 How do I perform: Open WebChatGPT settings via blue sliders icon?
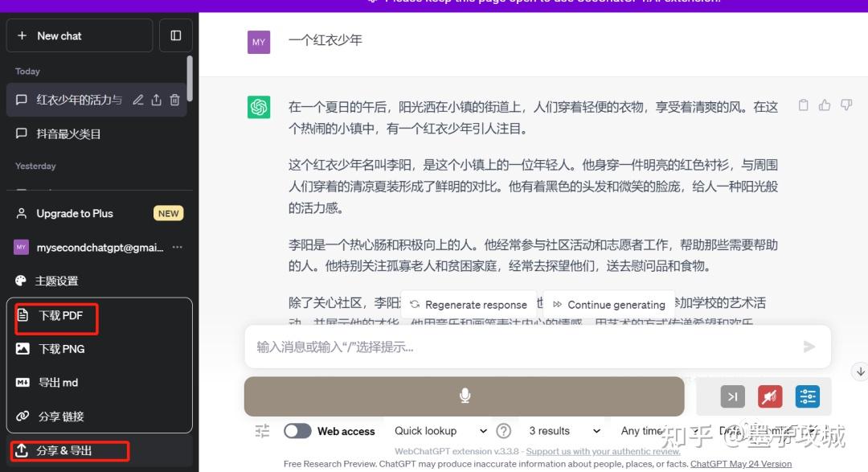(807, 396)
